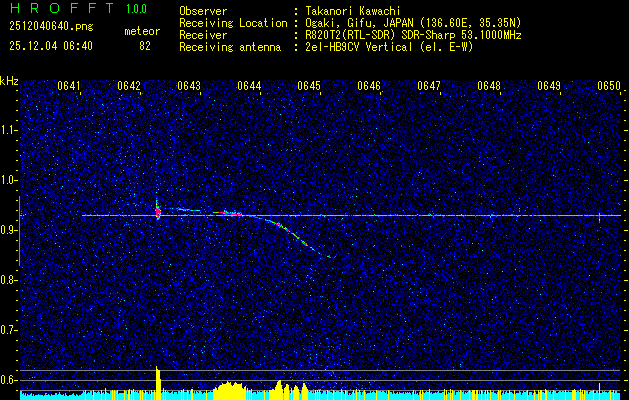Click the 0647 time marker
The image size is (629, 400).
tap(429, 86)
